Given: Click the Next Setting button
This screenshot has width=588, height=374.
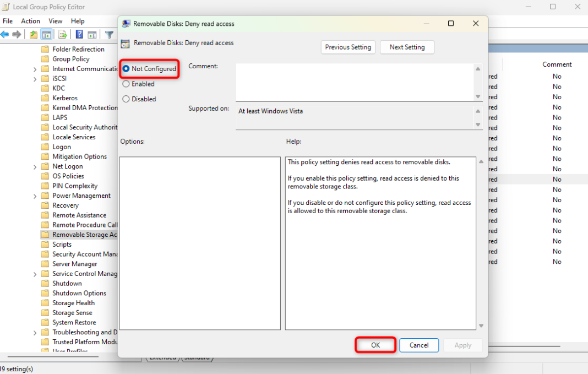Looking at the screenshot, I should [407, 47].
